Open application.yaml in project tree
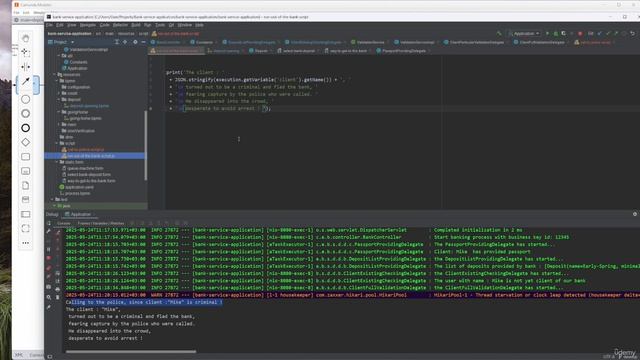The image size is (640, 360). [x=77, y=187]
